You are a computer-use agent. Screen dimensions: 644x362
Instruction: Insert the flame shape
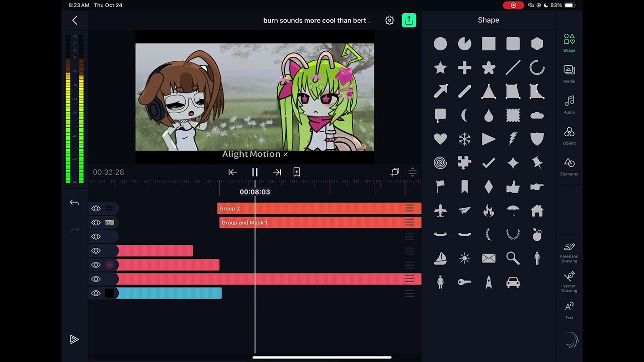tap(489, 211)
